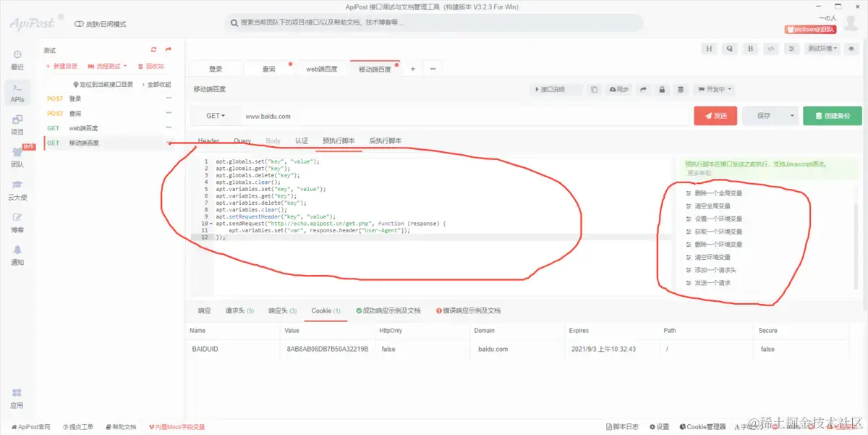The image size is (868, 435).
Task: Click the plus icon to add new tab
Action: coord(413,69)
